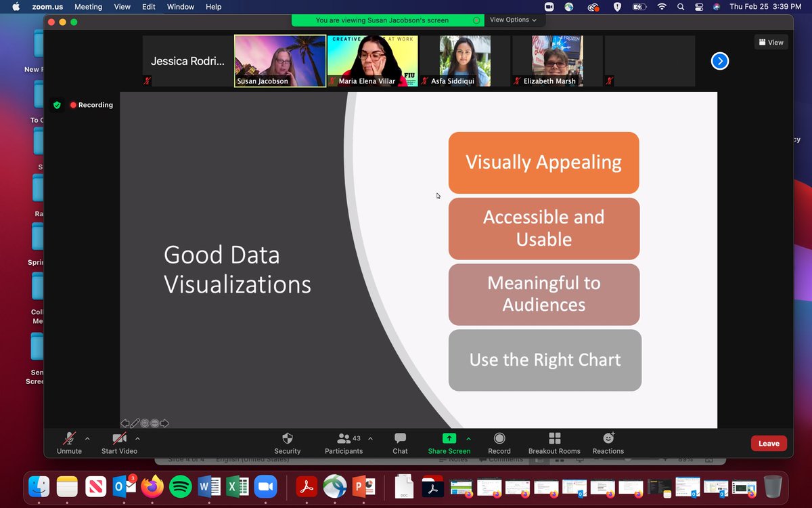The image size is (812, 508).
Task: Click the Record icon in toolbar
Action: (x=499, y=443)
